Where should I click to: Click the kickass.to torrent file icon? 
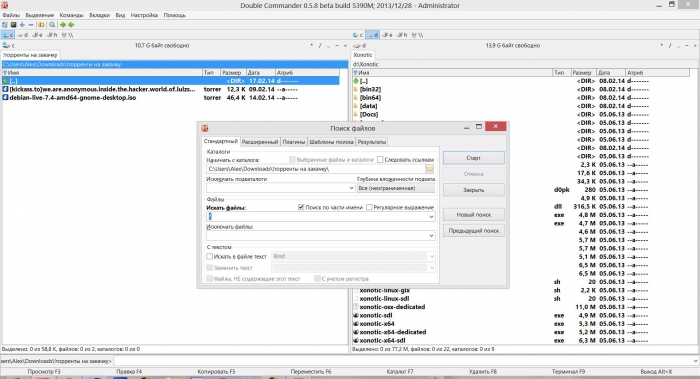5,89
